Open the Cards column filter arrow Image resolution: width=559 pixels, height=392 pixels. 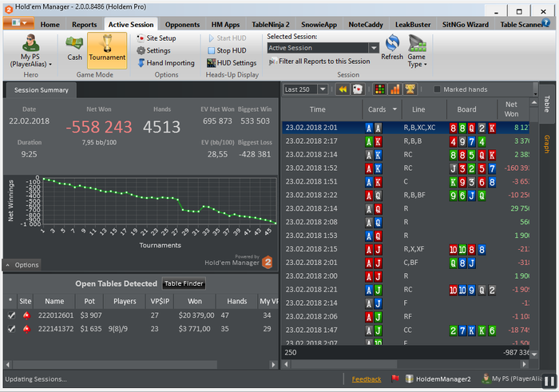pos(394,109)
